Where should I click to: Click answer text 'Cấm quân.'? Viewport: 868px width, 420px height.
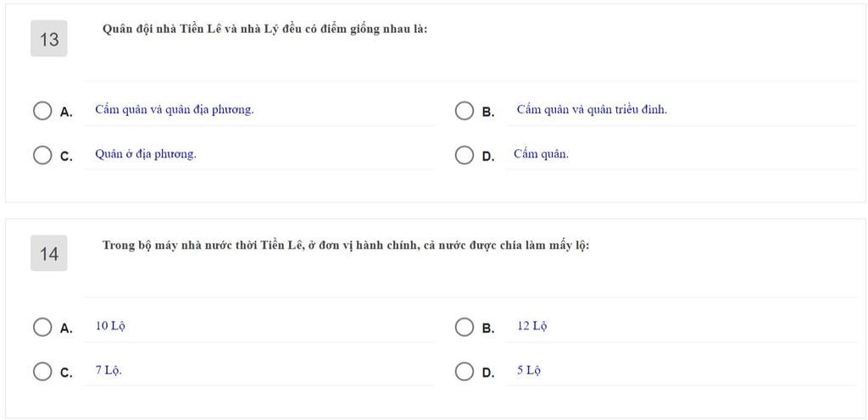pyautogui.click(x=541, y=154)
